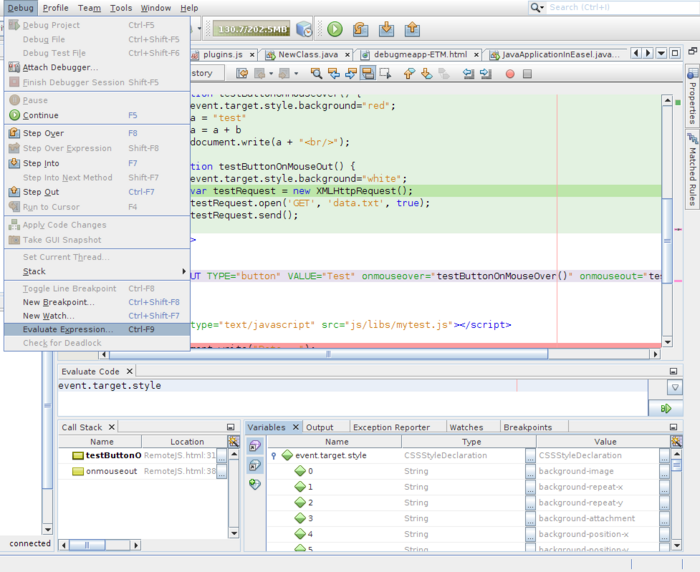Open the Forward navigation dropdown arrow
The height and width of the screenshot is (572, 700).
pyautogui.click(x=296, y=74)
